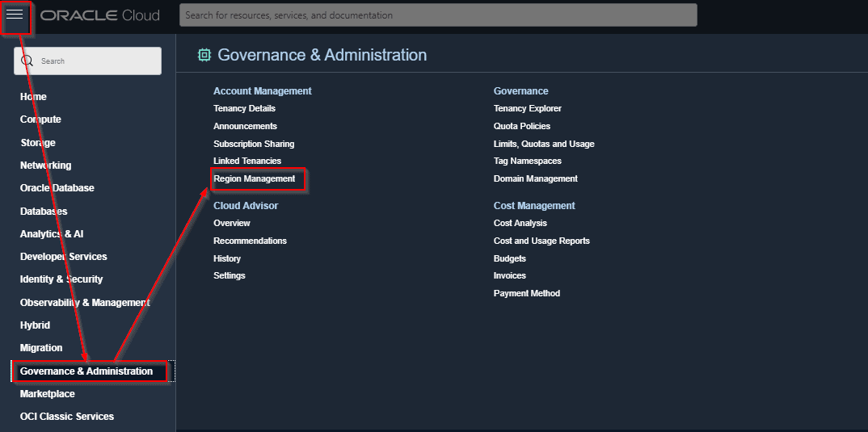Click the Oracle Cloud logo
Viewport: 868px width, 432px height.
tap(99, 15)
